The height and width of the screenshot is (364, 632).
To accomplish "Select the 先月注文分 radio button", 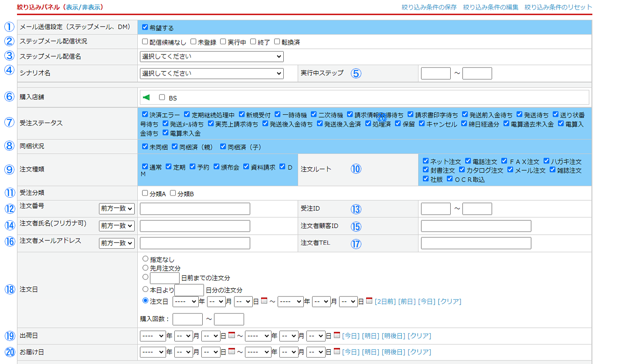I will [x=145, y=267].
